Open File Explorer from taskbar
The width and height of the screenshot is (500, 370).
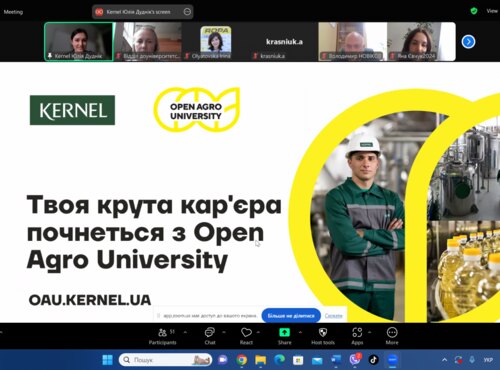(261, 360)
